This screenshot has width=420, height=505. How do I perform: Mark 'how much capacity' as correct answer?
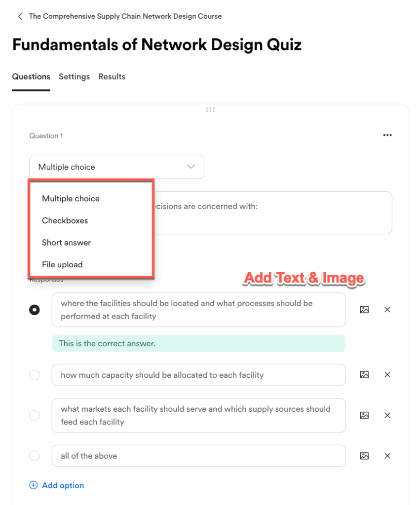pos(35,375)
